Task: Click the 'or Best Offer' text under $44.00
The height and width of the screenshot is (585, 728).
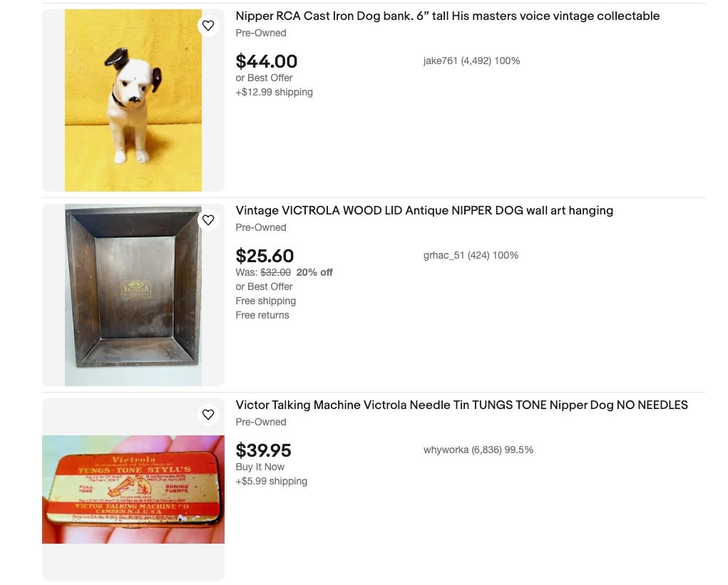Action: tap(264, 78)
